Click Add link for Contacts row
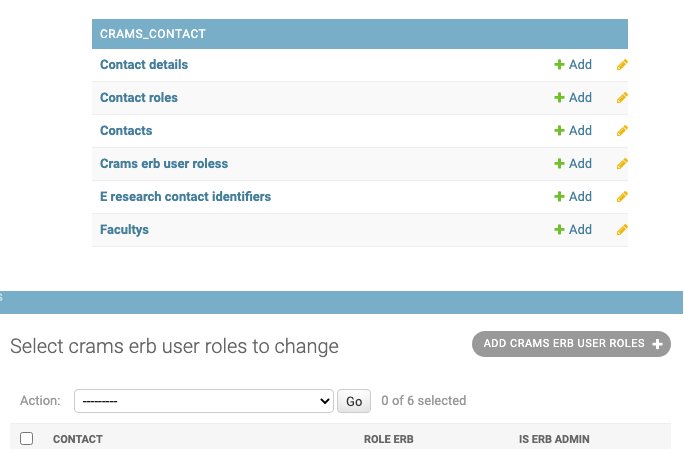Image resolution: width=684 pixels, height=450 pixels. (x=573, y=131)
